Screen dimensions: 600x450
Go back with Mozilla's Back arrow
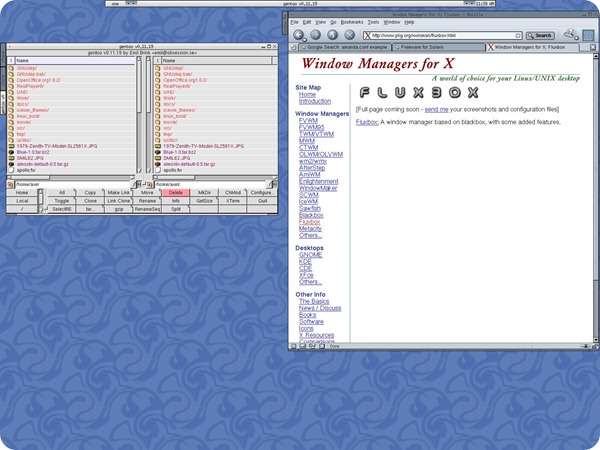(x=298, y=35)
